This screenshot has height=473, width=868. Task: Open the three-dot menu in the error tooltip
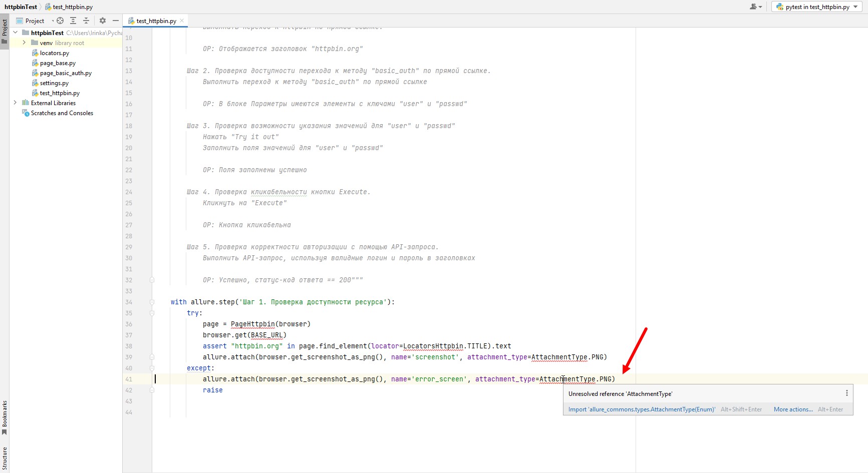coord(846,393)
